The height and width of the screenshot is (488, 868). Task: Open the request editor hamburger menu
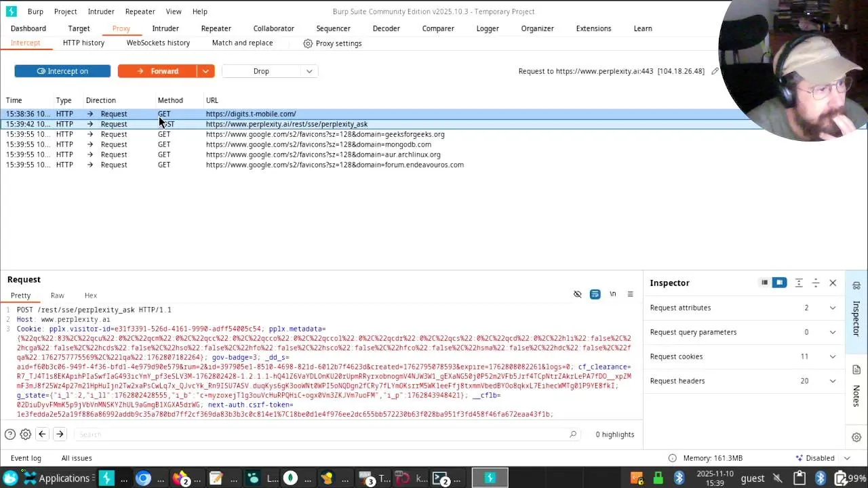click(x=630, y=294)
